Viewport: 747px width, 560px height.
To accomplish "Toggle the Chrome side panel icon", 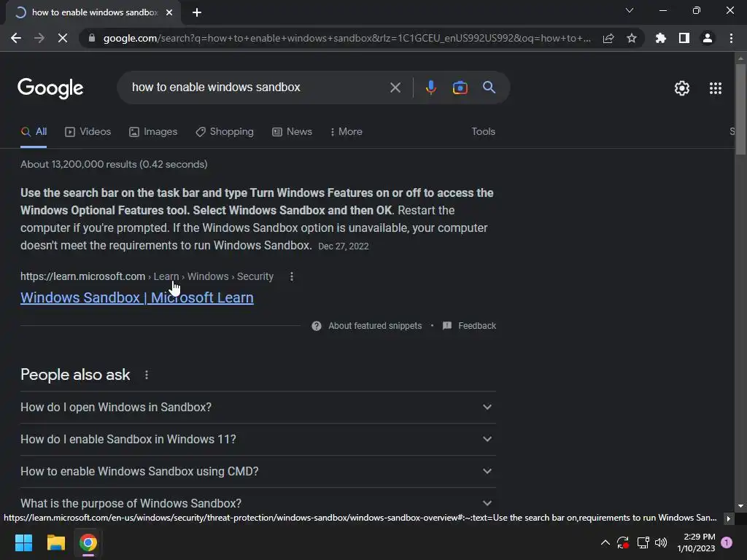I will coord(684,38).
